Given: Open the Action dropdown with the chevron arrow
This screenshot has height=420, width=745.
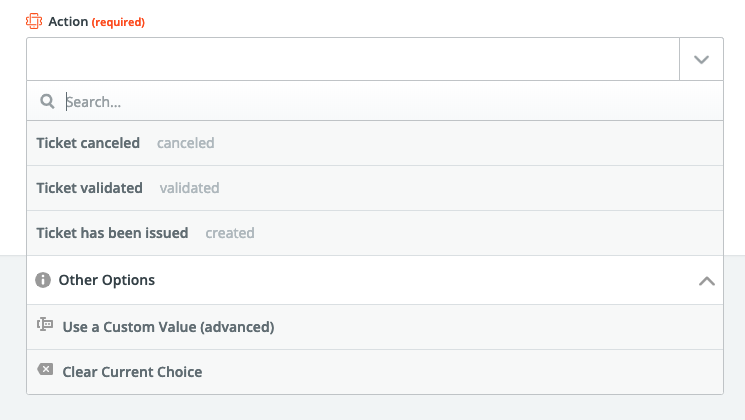Looking at the screenshot, I should (x=701, y=59).
